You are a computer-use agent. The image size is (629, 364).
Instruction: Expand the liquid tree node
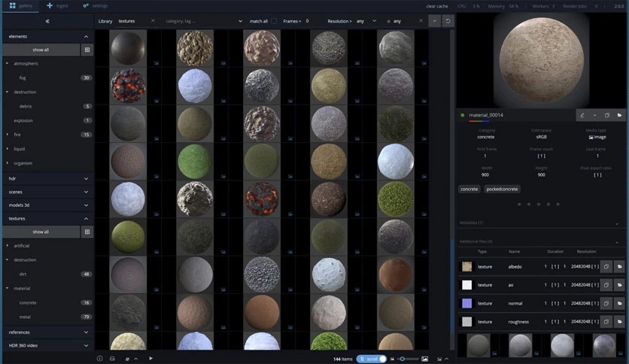coord(8,149)
